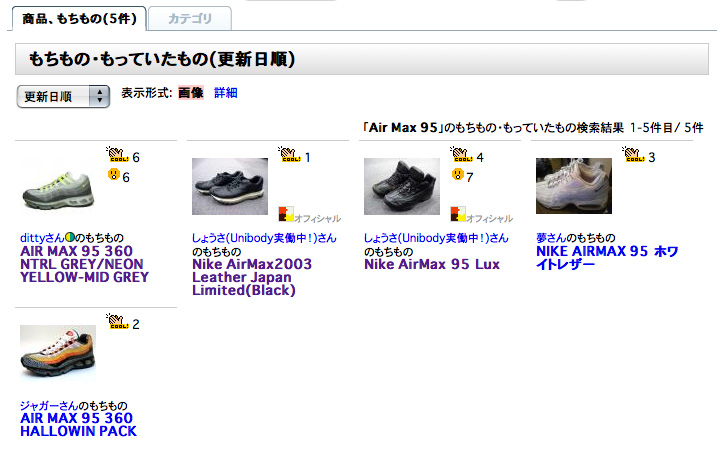Viewport: 724px width, 465px height.
Task: Click COOL! icon on AirMax2003 Leather item
Action: pos(290,154)
